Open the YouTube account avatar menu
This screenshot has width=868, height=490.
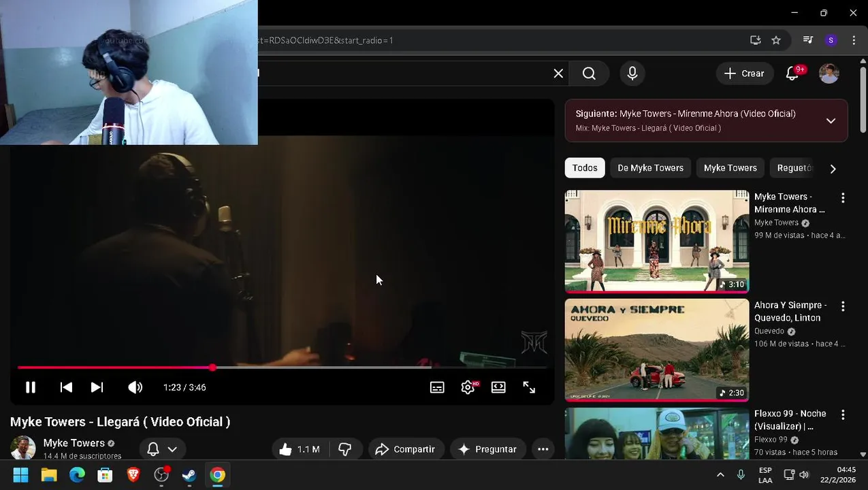point(829,73)
